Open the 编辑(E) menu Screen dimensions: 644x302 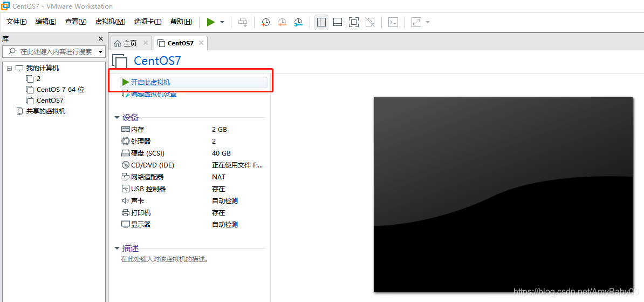[x=46, y=22]
